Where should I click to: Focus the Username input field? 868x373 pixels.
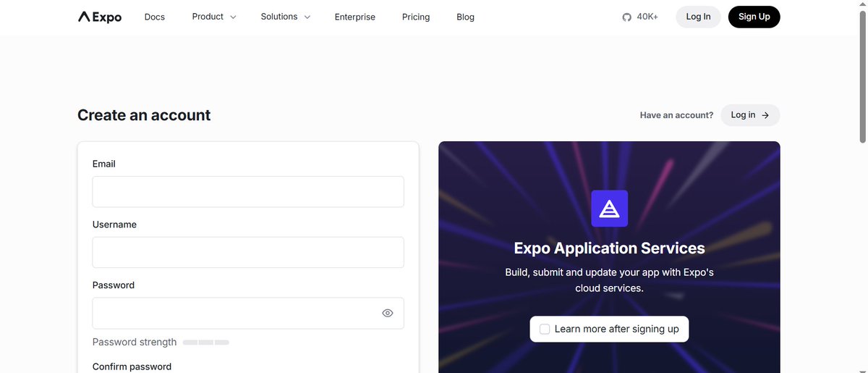pos(248,253)
